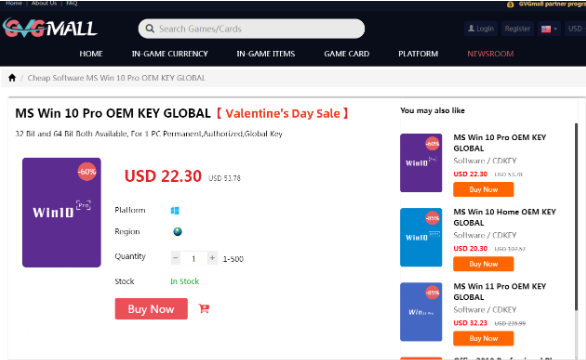The width and height of the screenshot is (586, 360).
Task: Click the search magnifier icon
Action: (150, 29)
